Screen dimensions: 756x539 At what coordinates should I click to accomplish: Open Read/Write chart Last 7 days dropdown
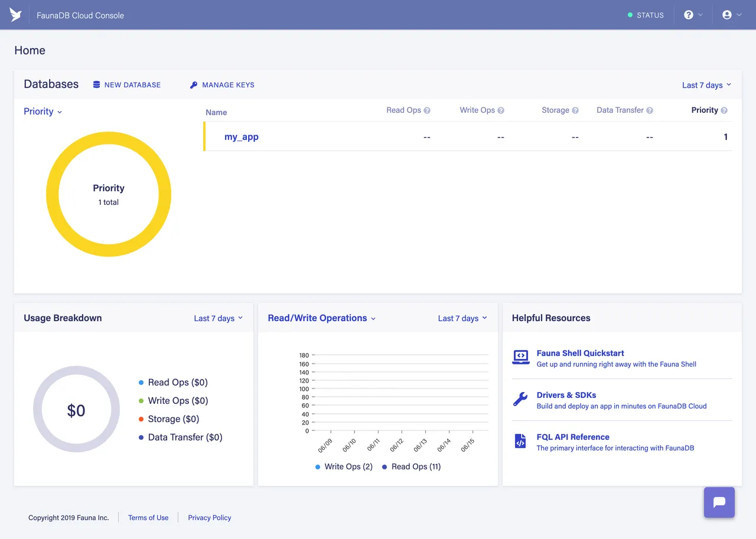(x=462, y=318)
